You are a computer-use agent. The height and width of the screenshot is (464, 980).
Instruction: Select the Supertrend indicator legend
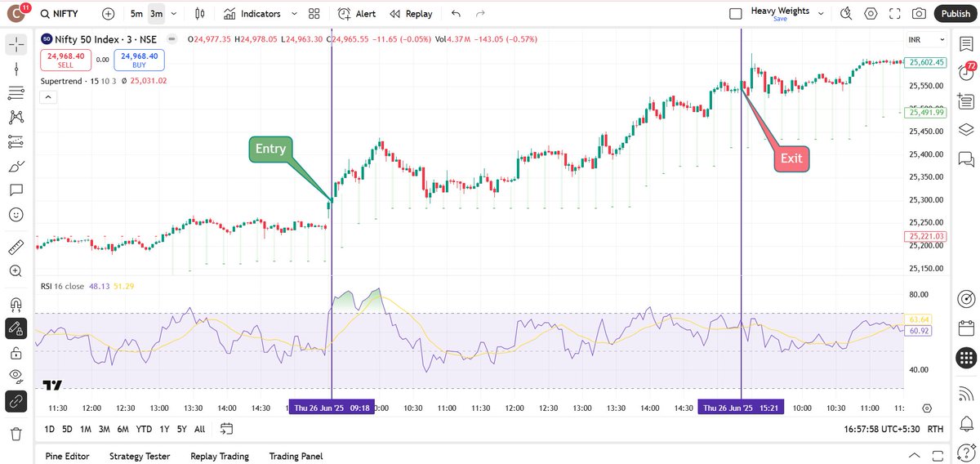[x=104, y=81]
